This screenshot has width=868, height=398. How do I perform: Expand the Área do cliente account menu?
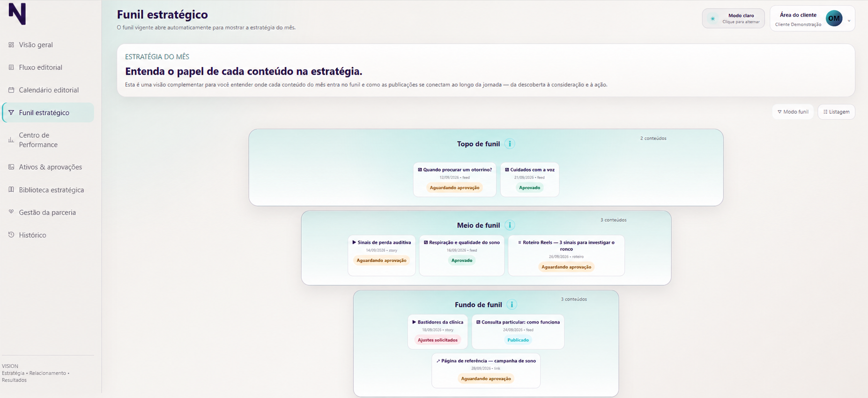click(x=812, y=19)
